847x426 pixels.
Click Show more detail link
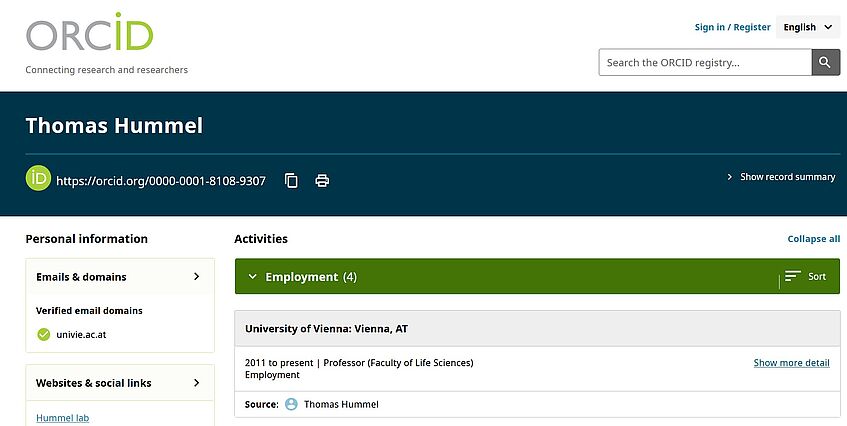click(791, 362)
